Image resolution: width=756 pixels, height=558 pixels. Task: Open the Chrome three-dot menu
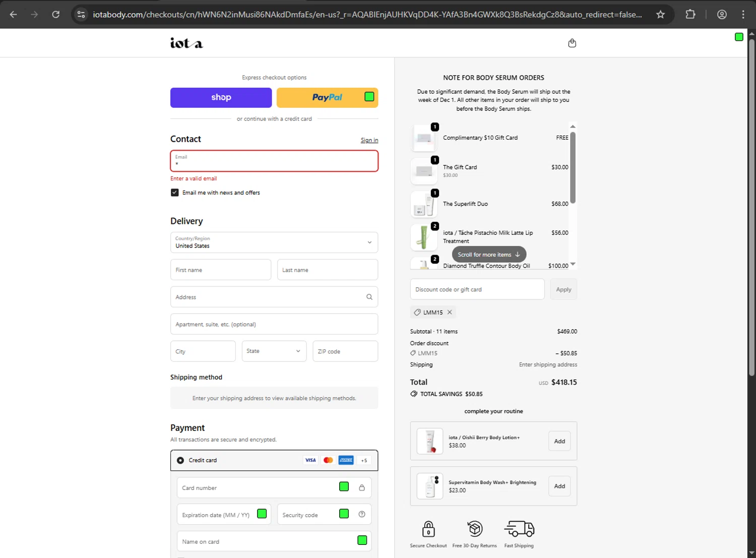743,15
